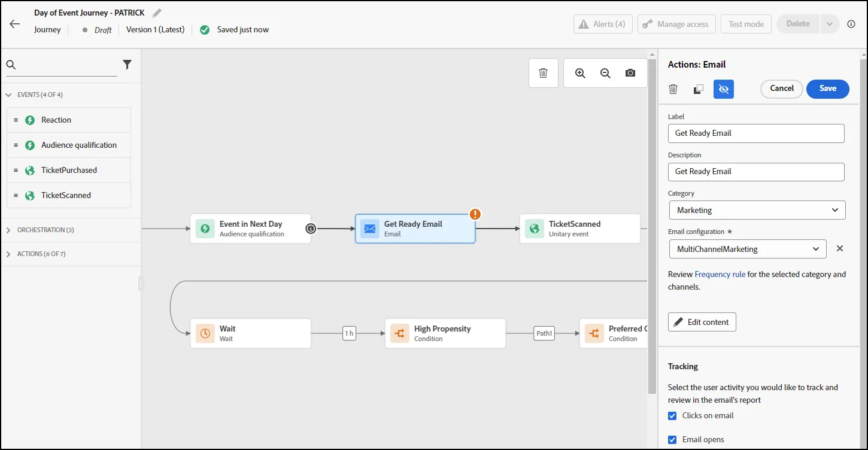Toggle the read-only fields eye icon

[x=724, y=89]
